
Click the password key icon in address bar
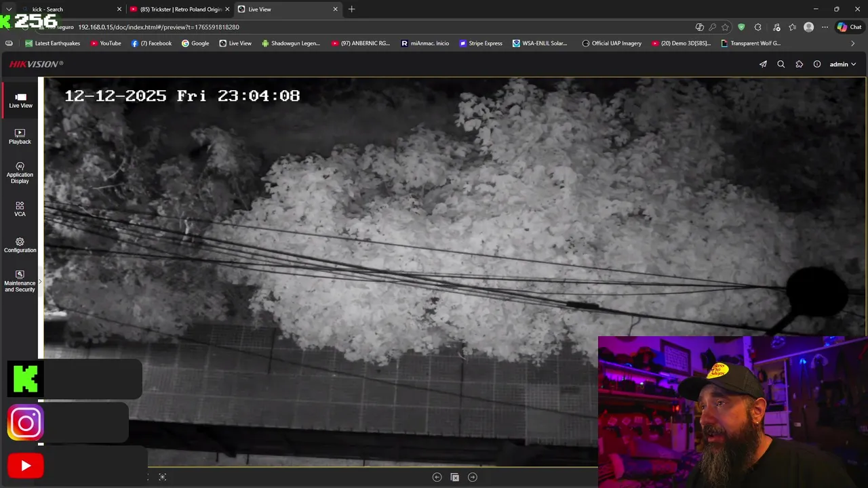point(712,27)
